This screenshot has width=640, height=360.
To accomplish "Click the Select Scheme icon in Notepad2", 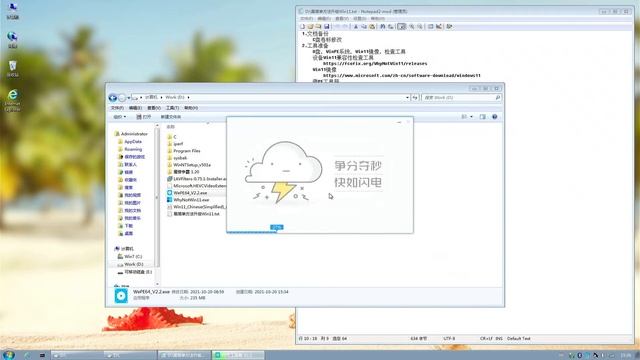I will coord(431,27).
